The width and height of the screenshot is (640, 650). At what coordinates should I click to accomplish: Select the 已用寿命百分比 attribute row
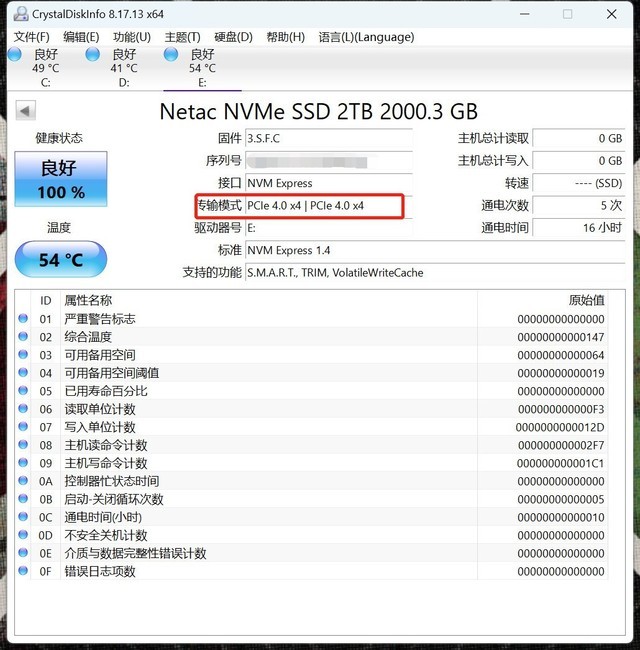coord(105,391)
